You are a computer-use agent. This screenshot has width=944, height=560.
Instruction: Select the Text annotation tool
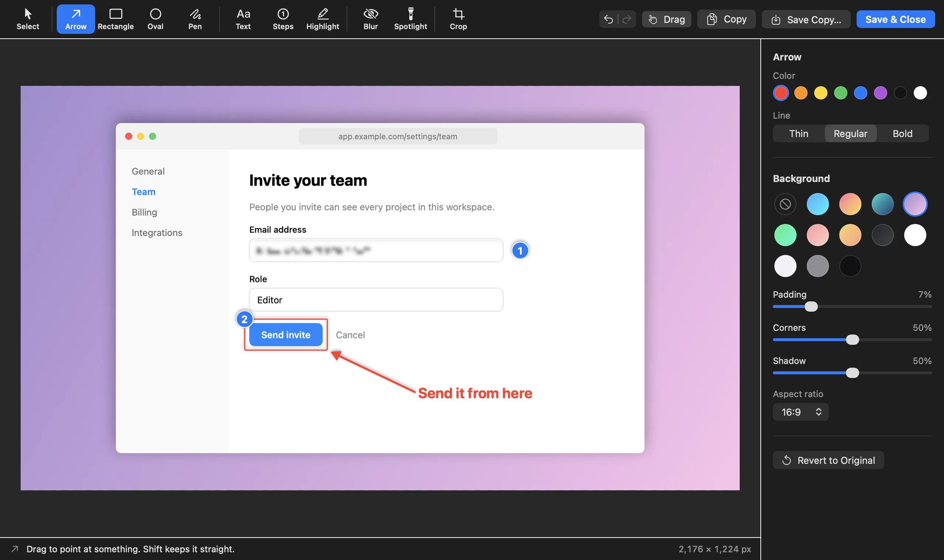pos(243,19)
